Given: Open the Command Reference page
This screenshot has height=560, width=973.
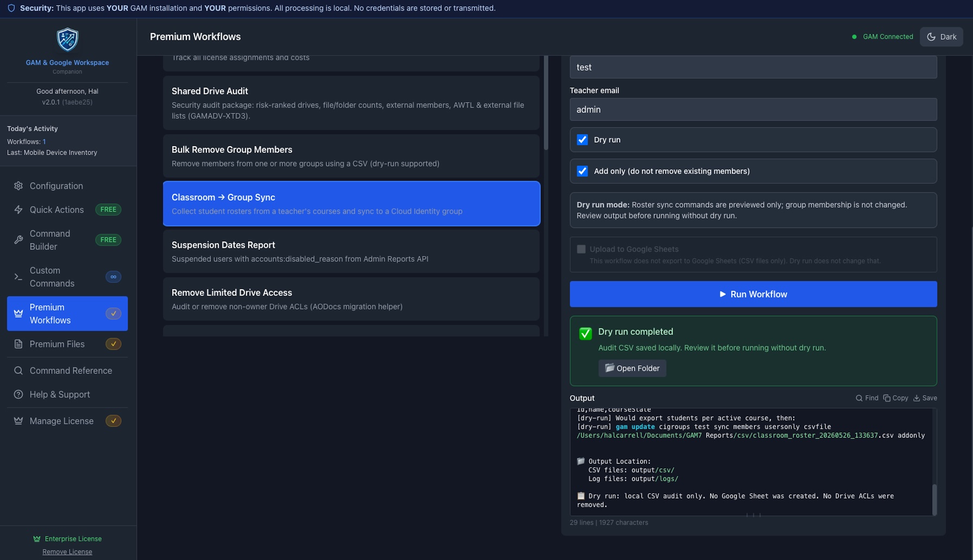Looking at the screenshot, I should point(67,370).
